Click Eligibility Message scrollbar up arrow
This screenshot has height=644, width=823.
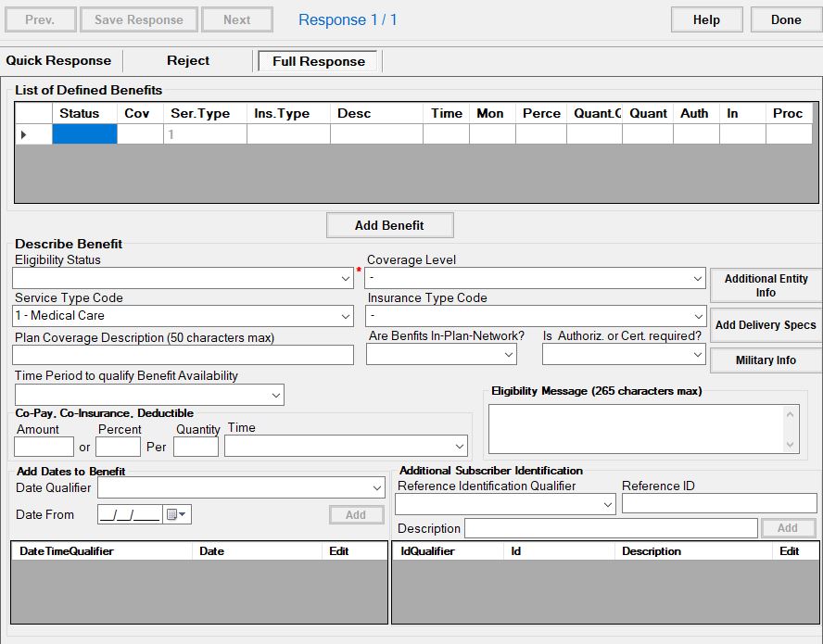pyautogui.click(x=791, y=414)
